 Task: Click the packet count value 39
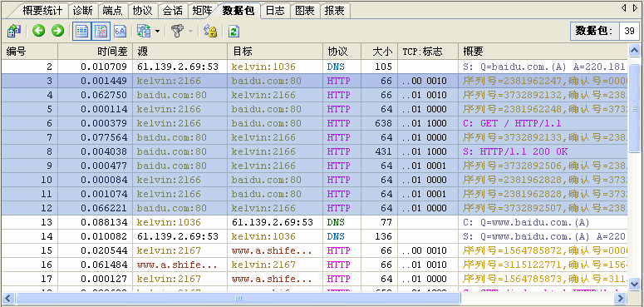[x=629, y=32]
